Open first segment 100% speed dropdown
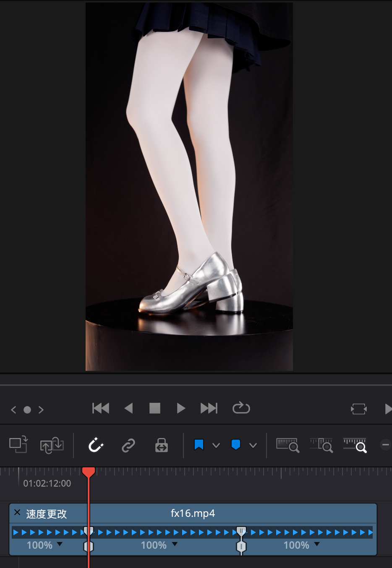The image size is (392, 568). [60, 544]
